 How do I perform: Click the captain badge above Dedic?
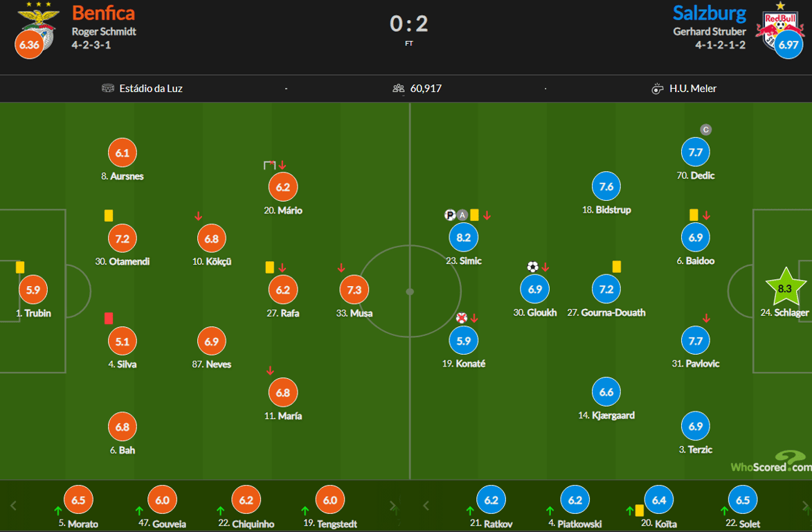point(705,130)
